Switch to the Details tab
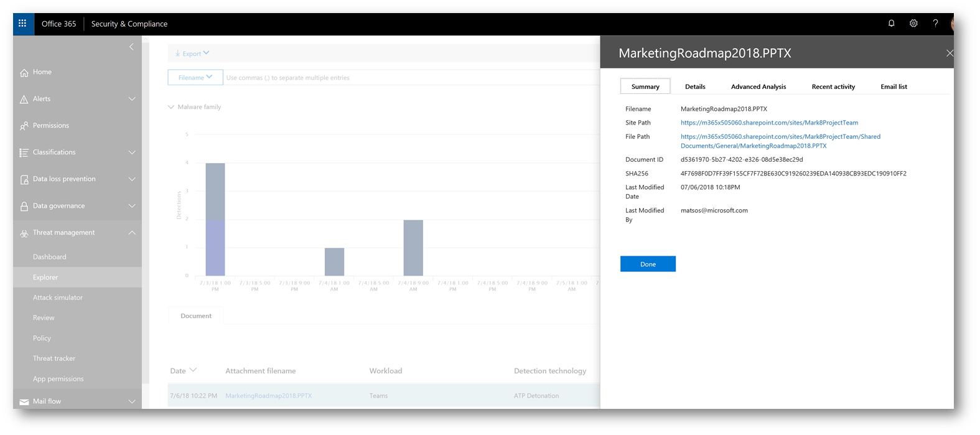980x435 pixels. coord(695,87)
